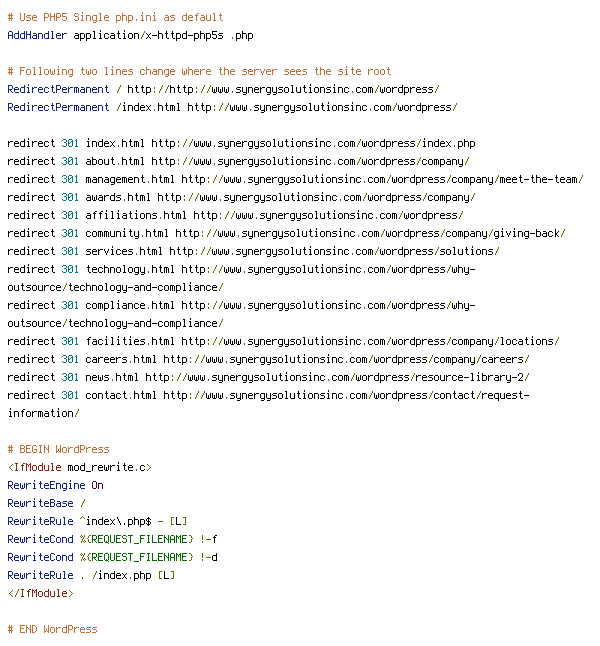Click the giving-back URL for community.html

[x=370, y=234]
